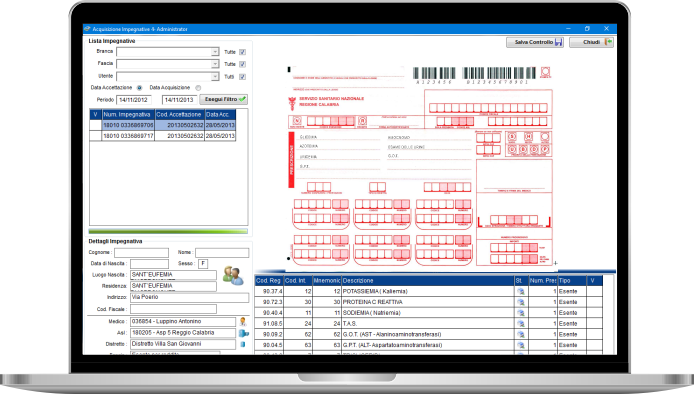The height and width of the screenshot is (394, 694).
Task: Uncheck the Tutte checkbox next to Branca
Action: [243, 52]
